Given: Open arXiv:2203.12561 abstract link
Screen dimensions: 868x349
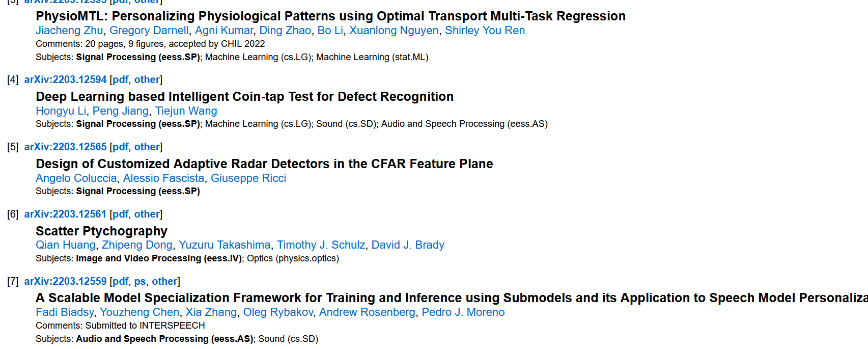Looking at the screenshot, I should click(x=65, y=214).
